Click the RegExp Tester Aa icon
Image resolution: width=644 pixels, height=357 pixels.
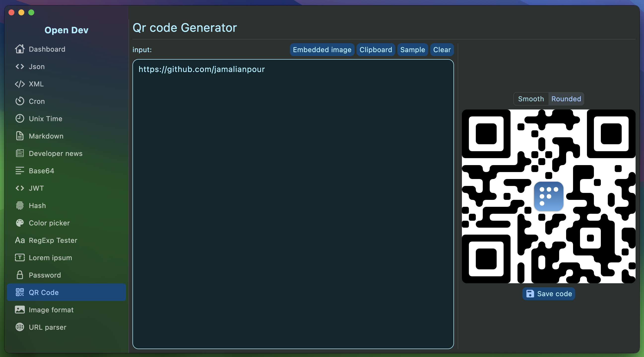click(x=20, y=240)
